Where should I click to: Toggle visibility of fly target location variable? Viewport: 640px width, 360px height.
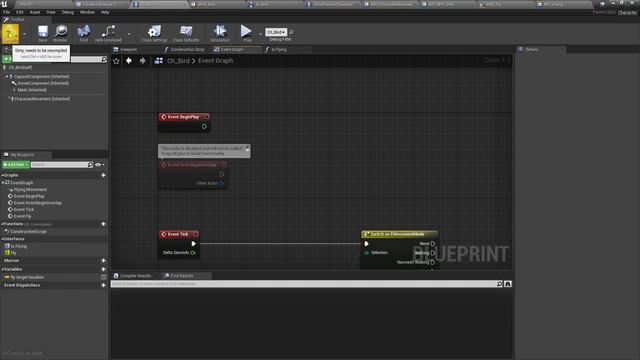(x=103, y=277)
